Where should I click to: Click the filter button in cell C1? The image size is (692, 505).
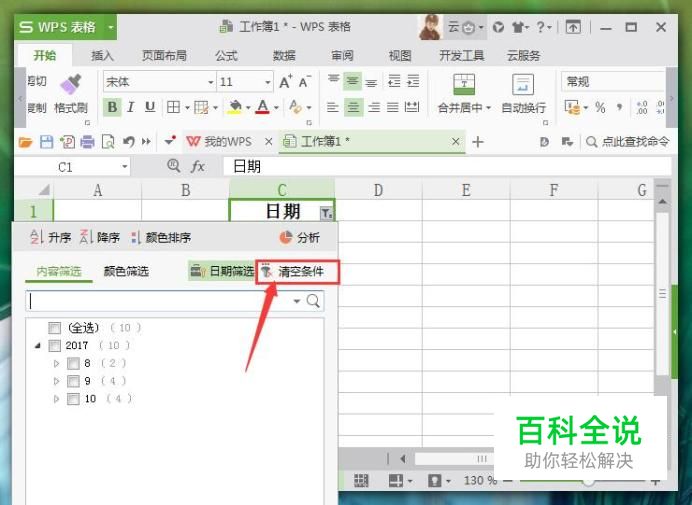(326, 214)
